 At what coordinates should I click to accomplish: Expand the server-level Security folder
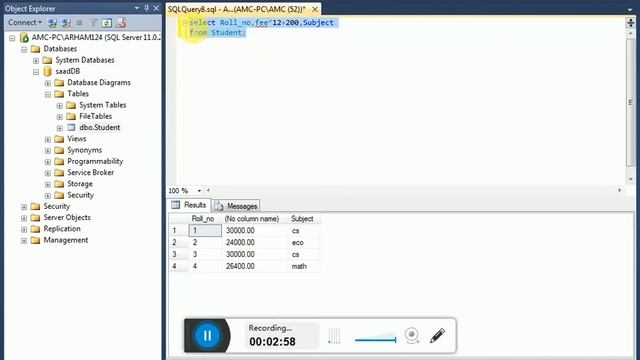(x=24, y=207)
